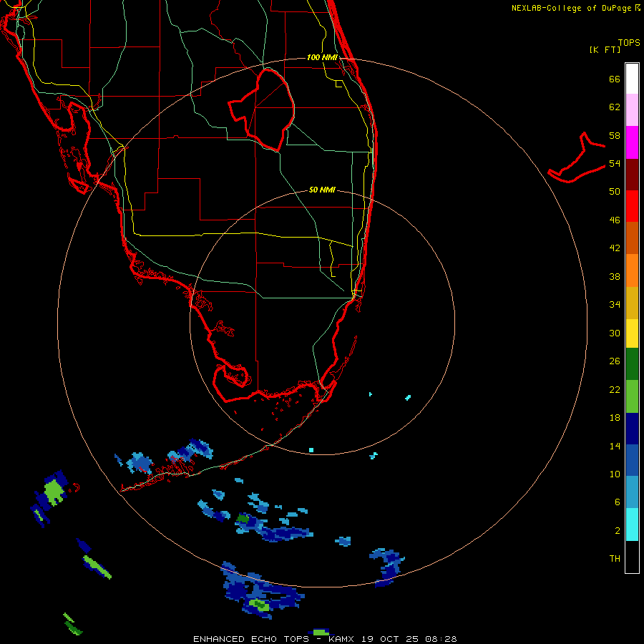
Task: Click the small cyan echo square near the 50 NMI ring
Action: coord(311,450)
